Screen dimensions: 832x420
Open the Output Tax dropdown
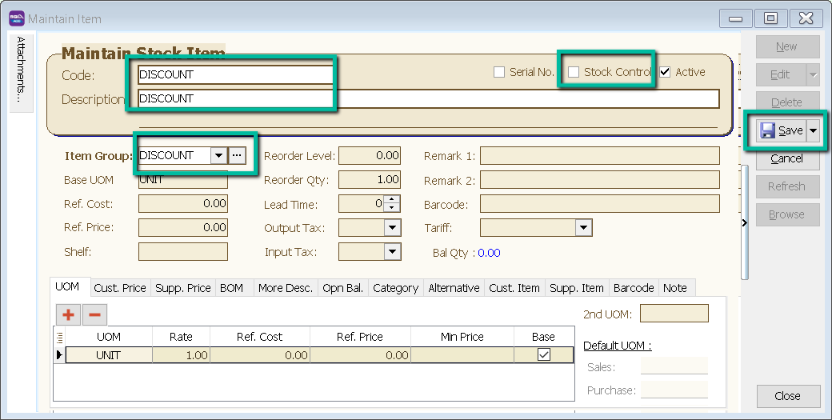(392, 228)
